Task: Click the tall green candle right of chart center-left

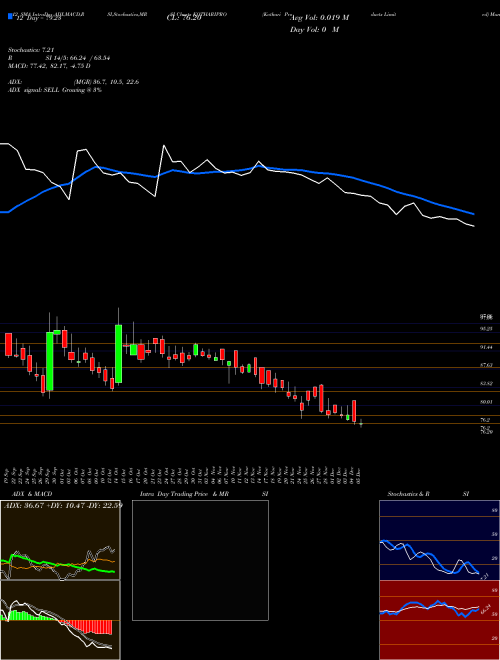Action: pos(119,354)
